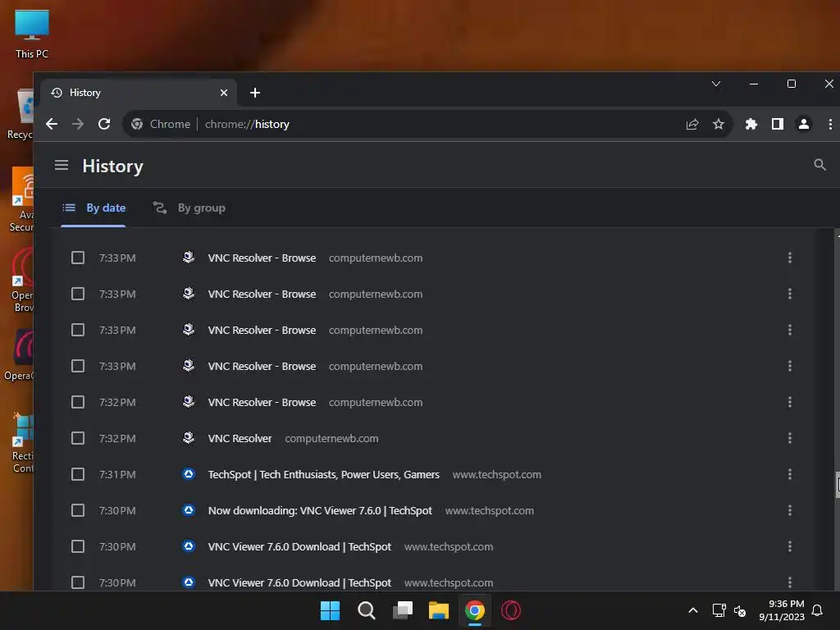This screenshot has width=840, height=630.
Task: Go back using the browser back arrow
Action: click(52, 125)
